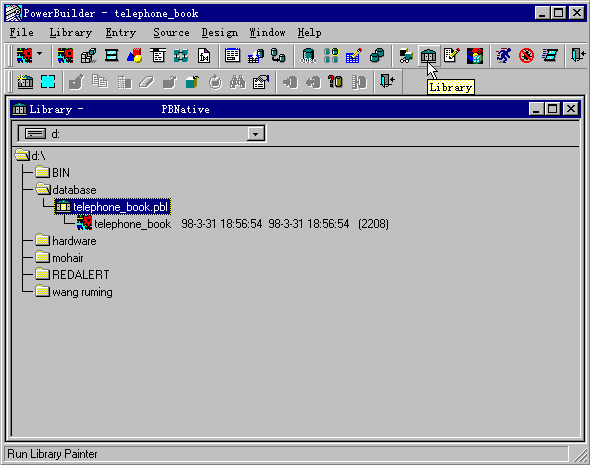Screen dimensions: 590x465
Task: Open the DataWindow painter icon
Action: [232, 56]
